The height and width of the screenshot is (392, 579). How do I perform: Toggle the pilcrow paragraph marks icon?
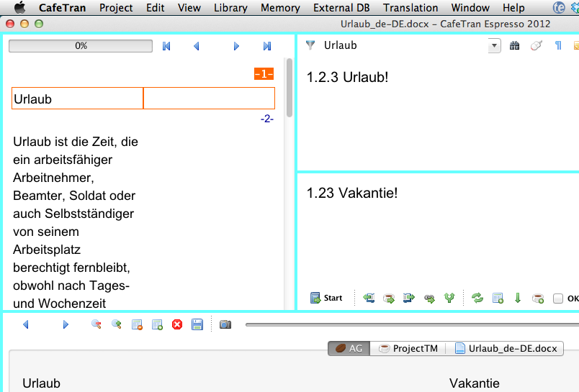coord(557,46)
